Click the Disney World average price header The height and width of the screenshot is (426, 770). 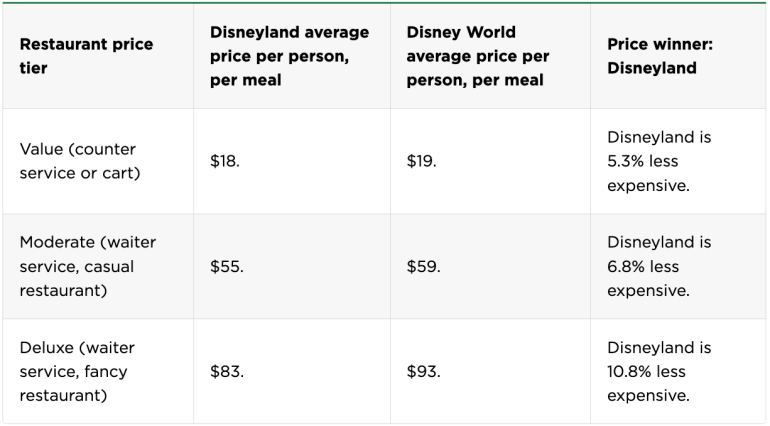coord(478,56)
